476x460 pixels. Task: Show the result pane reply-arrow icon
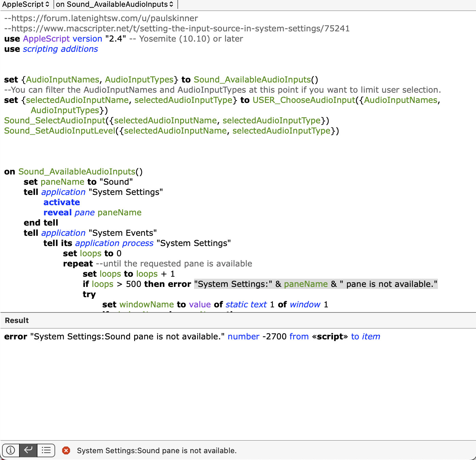coord(28,450)
